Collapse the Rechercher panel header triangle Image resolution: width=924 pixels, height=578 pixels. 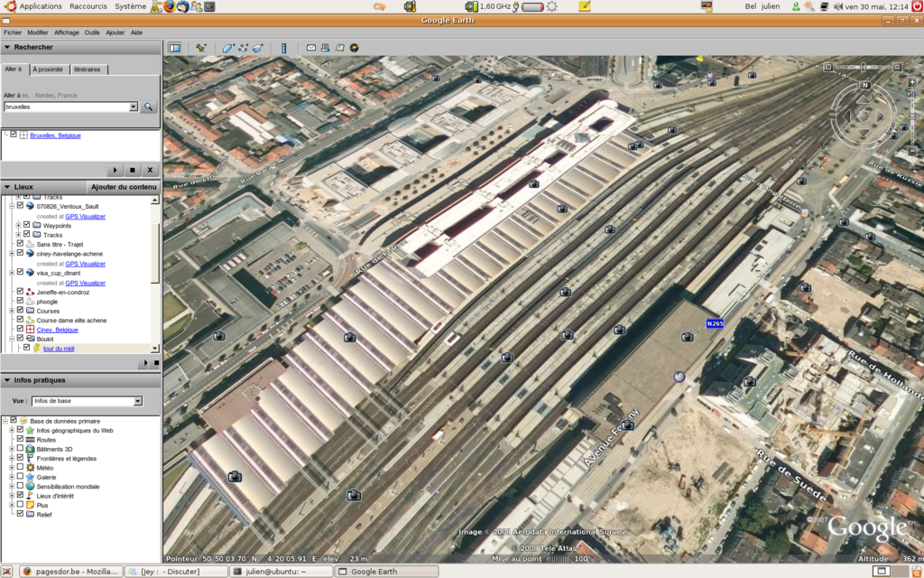click(7, 47)
